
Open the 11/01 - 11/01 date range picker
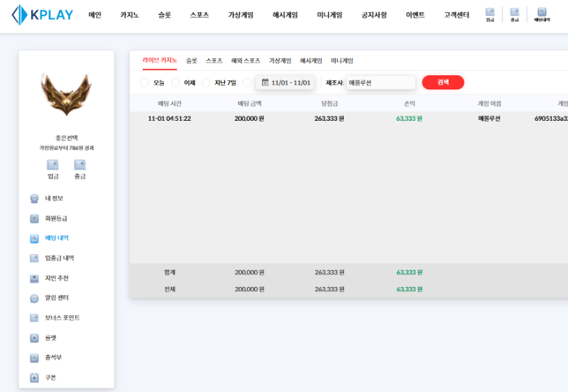coord(285,83)
